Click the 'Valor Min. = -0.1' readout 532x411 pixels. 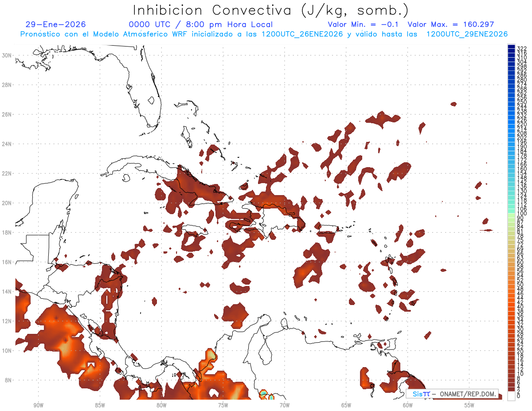point(364,24)
